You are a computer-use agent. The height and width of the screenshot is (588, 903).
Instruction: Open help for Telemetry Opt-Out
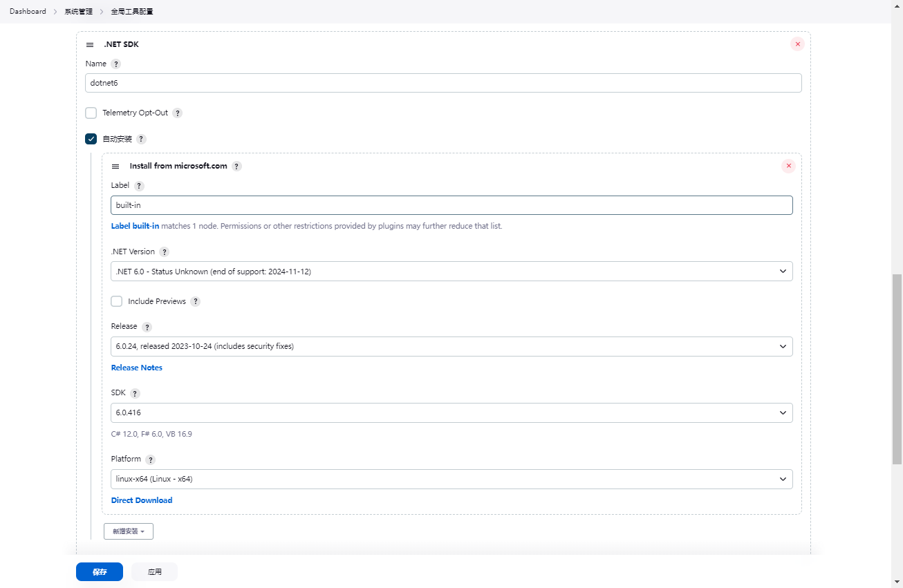click(x=177, y=113)
